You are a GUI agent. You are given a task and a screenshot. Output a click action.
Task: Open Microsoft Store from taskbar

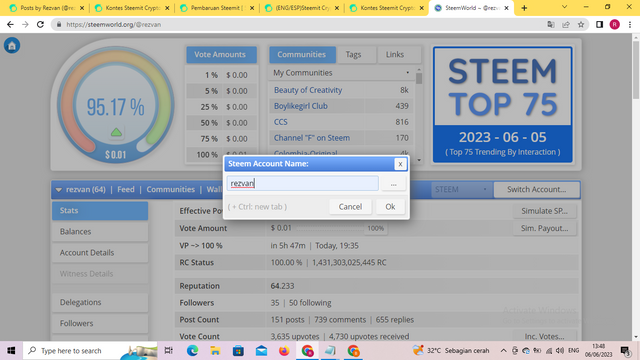(x=238, y=351)
